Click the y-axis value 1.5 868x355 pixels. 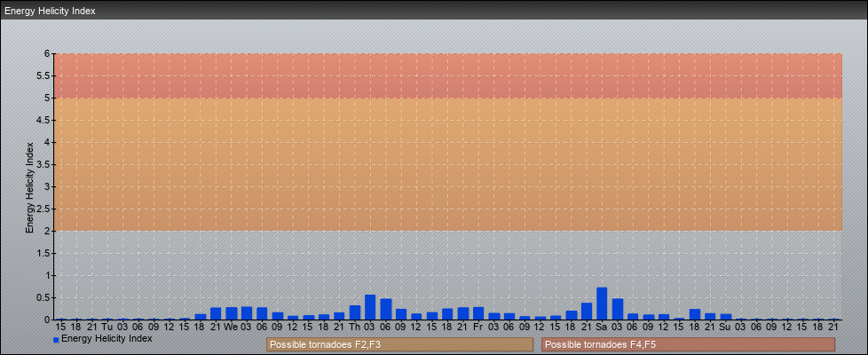click(x=43, y=253)
